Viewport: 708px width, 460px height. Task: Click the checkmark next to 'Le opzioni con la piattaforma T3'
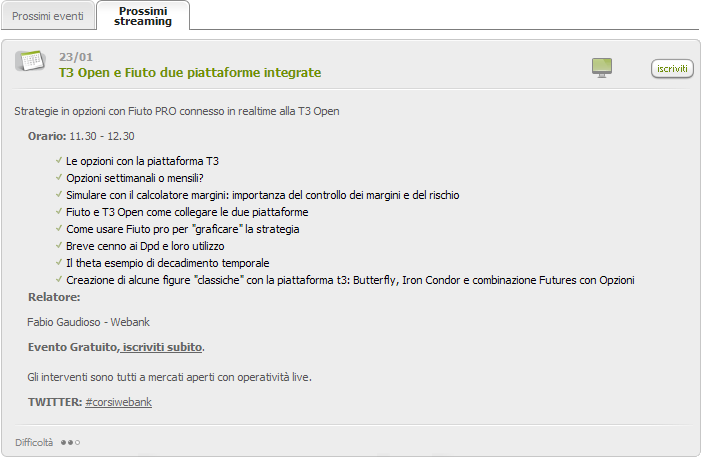pyautogui.click(x=59, y=160)
